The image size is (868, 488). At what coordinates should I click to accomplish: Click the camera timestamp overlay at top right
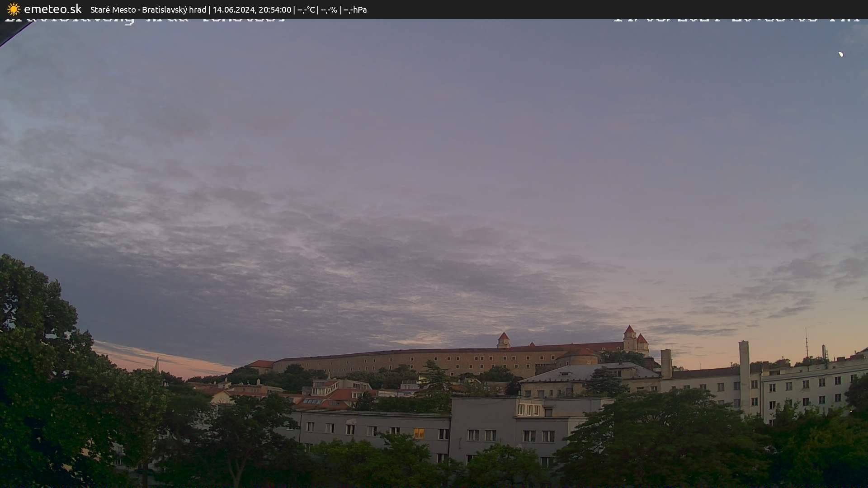tap(736, 20)
